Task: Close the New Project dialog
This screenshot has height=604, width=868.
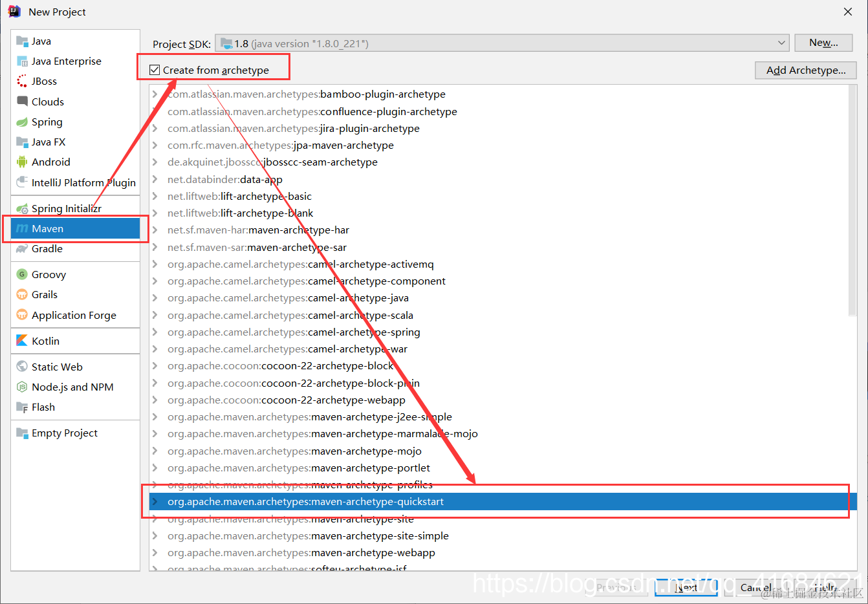Action: tap(848, 12)
